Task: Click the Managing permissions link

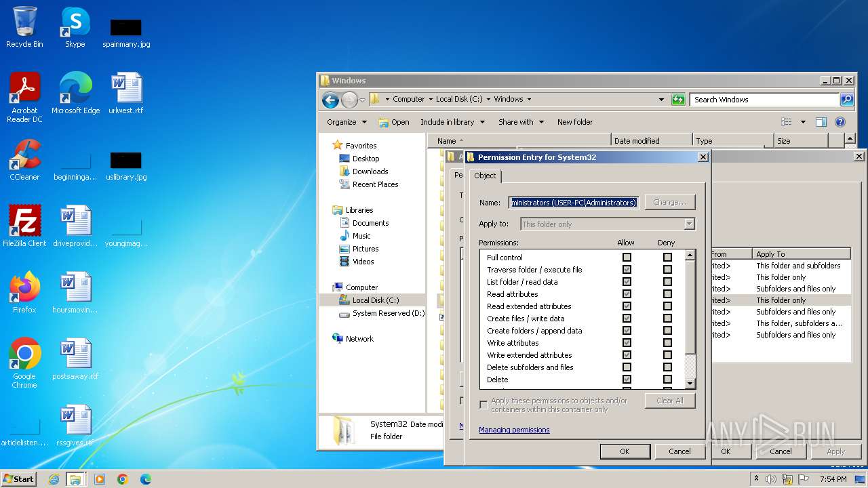Action: tap(514, 430)
